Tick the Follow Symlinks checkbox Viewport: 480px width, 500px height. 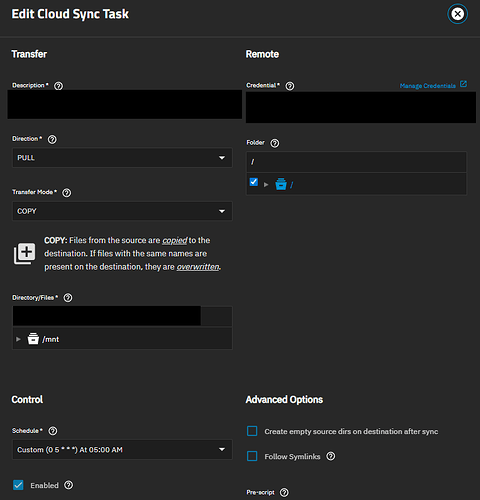pos(252,456)
